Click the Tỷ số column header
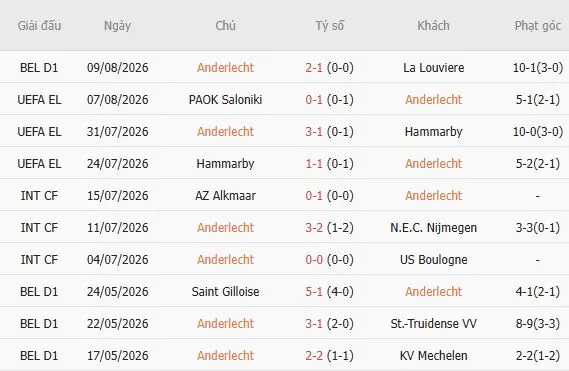The height and width of the screenshot is (371, 569). 329,25
